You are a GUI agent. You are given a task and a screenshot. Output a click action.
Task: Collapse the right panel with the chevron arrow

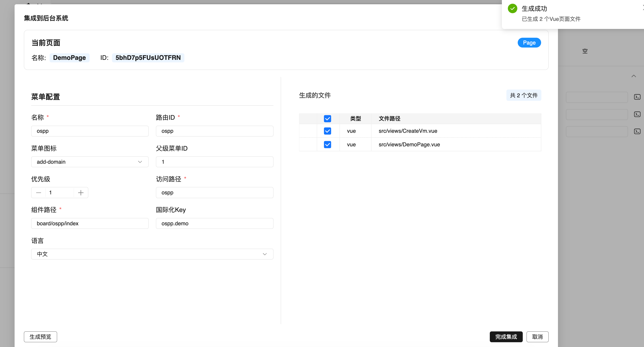pos(633,76)
